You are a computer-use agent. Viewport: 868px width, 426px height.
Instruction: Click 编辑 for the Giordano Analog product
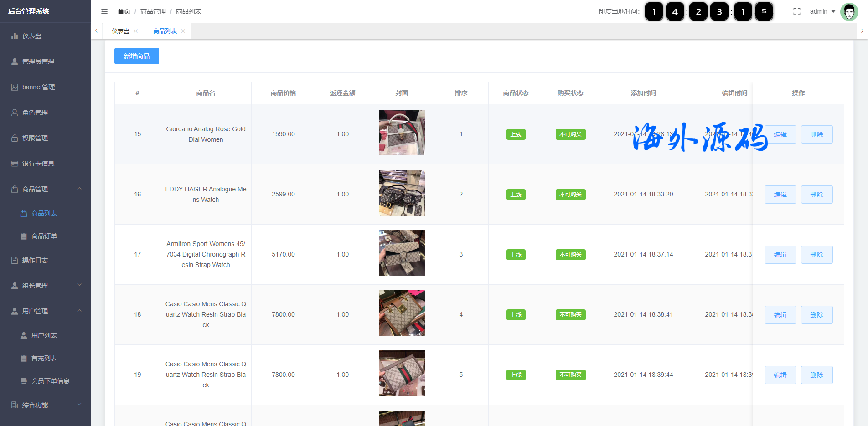tap(780, 134)
